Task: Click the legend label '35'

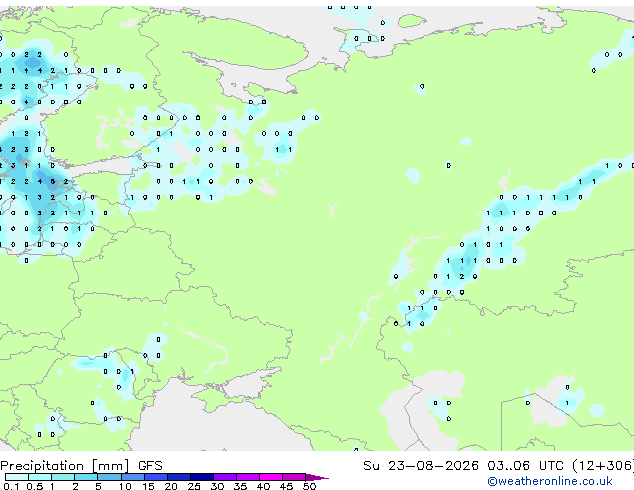Action: click(240, 486)
